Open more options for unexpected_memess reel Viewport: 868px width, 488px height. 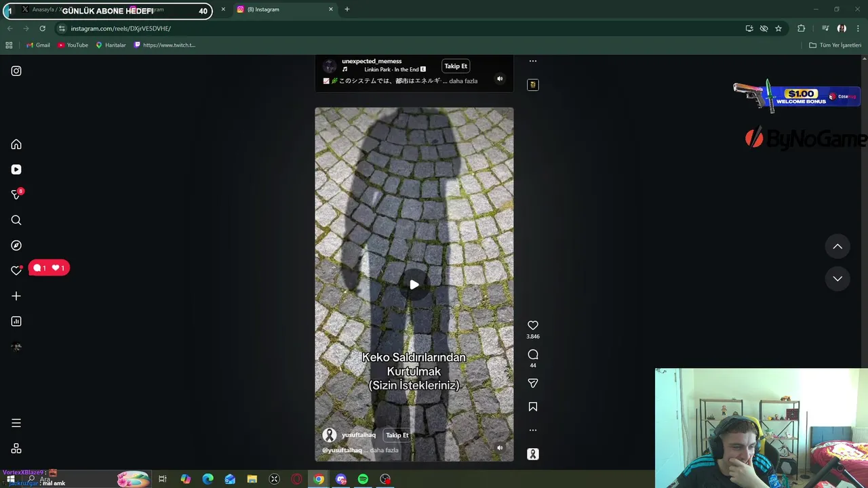pos(533,61)
